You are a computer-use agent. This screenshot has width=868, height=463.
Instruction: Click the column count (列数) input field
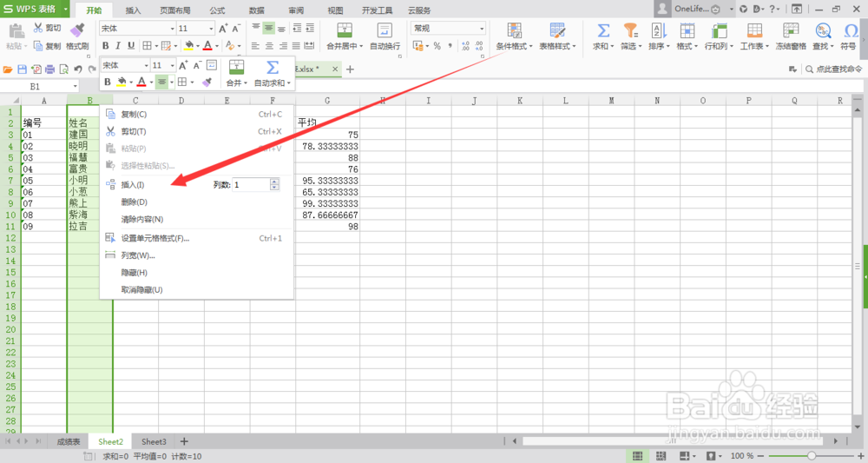pyautogui.click(x=252, y=184)
